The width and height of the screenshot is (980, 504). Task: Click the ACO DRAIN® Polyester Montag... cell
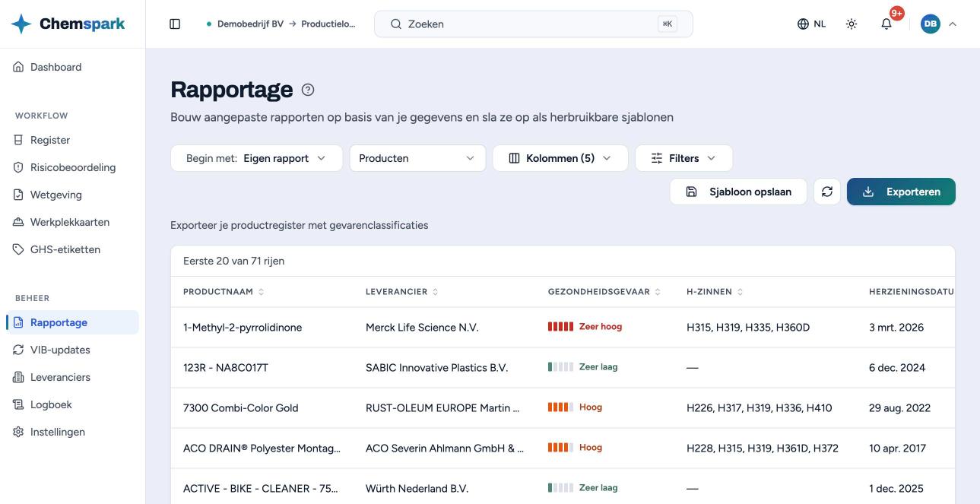pos(262,449)
